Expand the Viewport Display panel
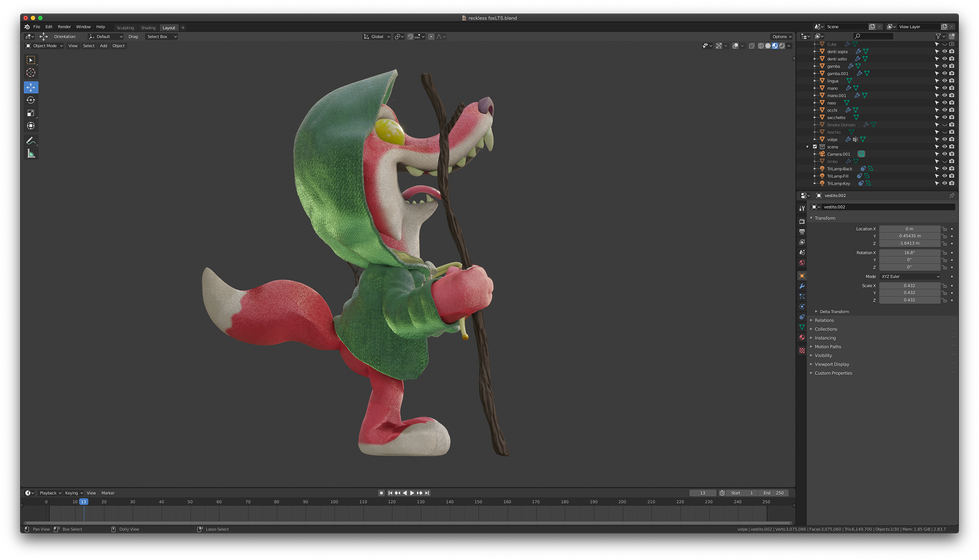 click(832, 364)
